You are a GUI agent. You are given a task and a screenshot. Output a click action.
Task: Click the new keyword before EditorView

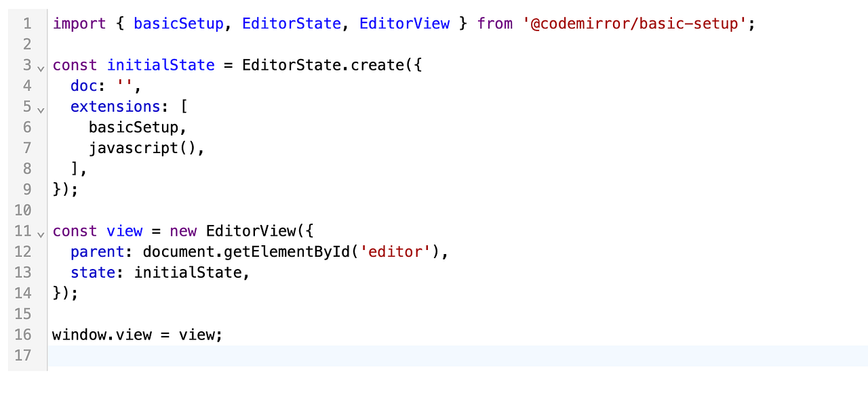[x=183, y=230]
